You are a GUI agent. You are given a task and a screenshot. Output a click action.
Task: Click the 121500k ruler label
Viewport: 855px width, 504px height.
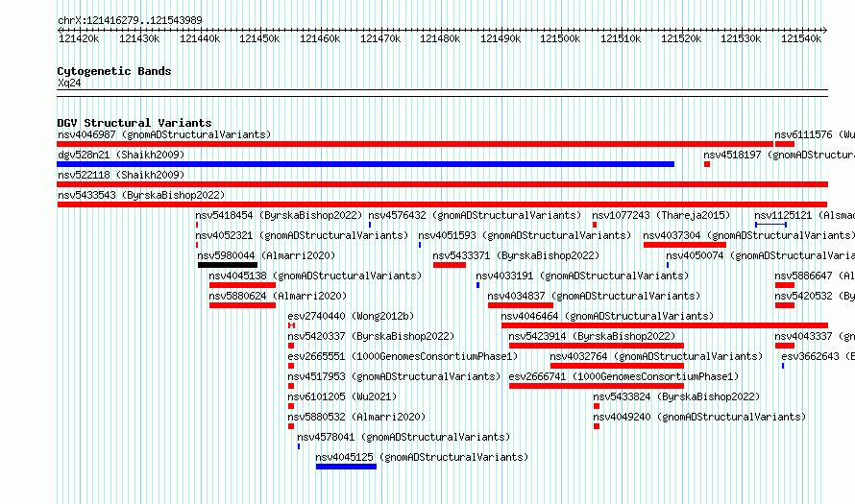click(x=560, y=38)
